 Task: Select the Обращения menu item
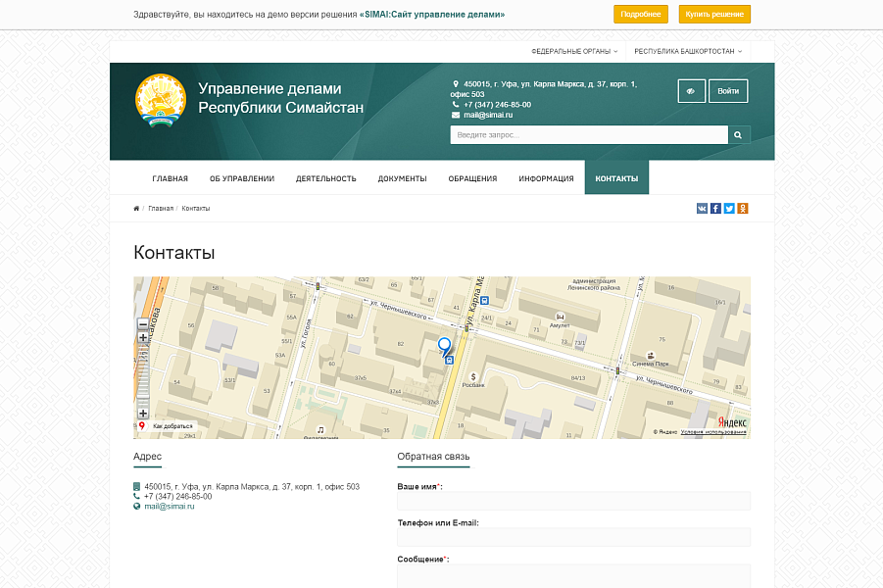click(x=472, y=178)
